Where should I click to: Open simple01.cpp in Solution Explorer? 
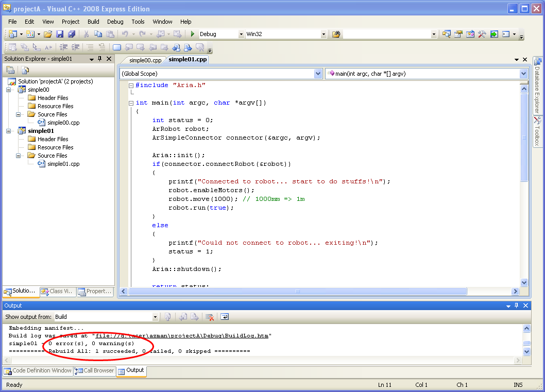[x=63, y=164]
